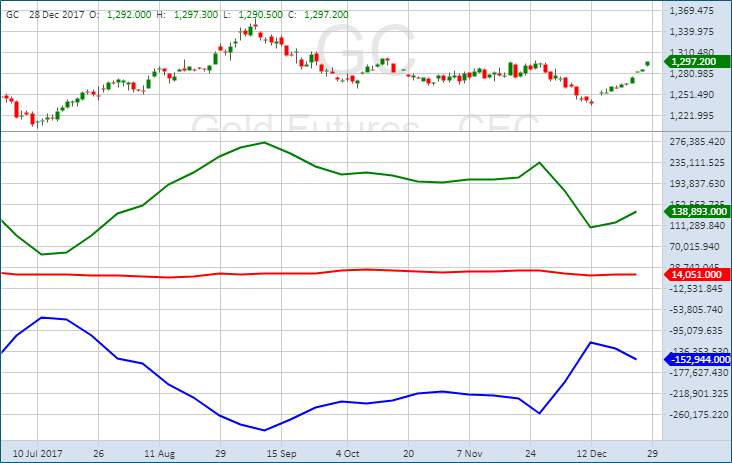Click the -53,805.740 axis label

[696, 309]
